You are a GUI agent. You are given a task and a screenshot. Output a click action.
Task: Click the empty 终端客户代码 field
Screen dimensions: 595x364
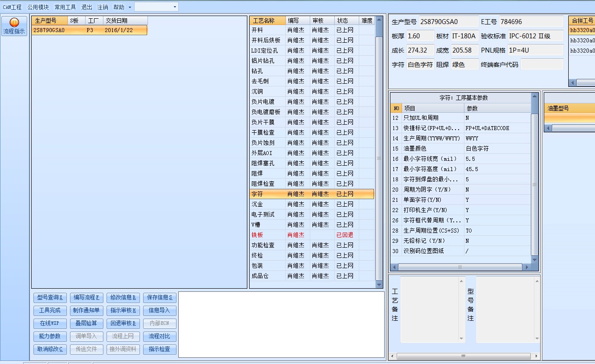point(542,64)
